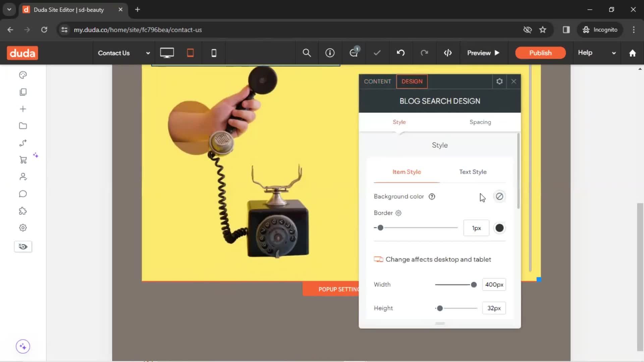This screenshot has height=362, width=644.
Task: Open the black border color swatch
Action: pos(499,228)
